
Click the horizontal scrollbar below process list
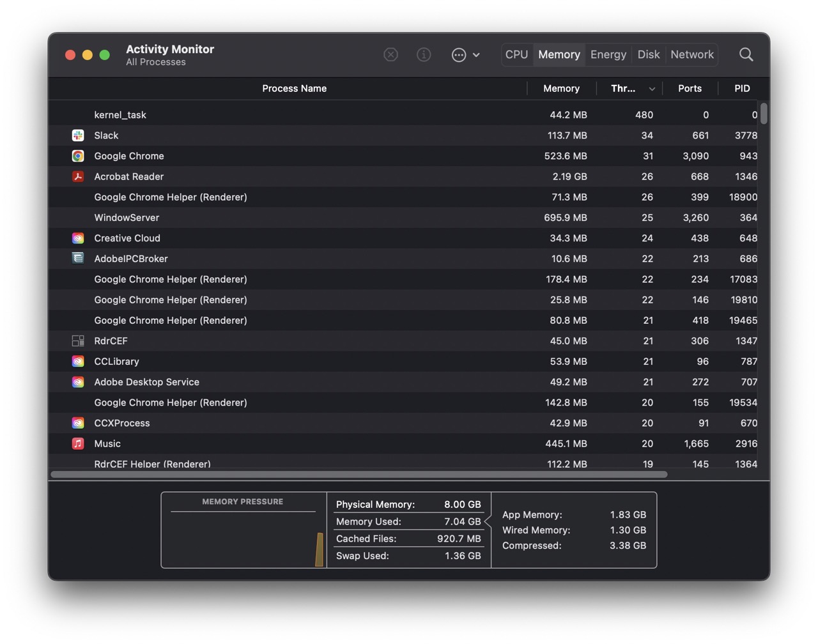[x=359, y=475]
